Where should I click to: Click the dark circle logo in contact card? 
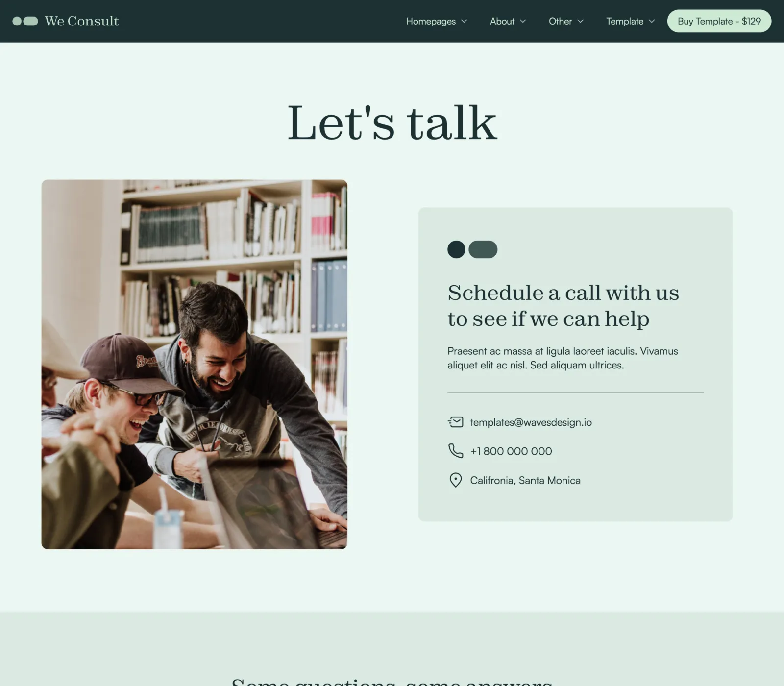(x=456, y=249)
